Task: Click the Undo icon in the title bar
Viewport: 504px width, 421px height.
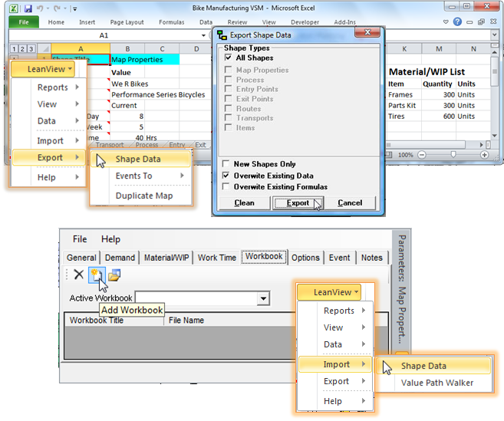Action: click(x=41, y=8)
